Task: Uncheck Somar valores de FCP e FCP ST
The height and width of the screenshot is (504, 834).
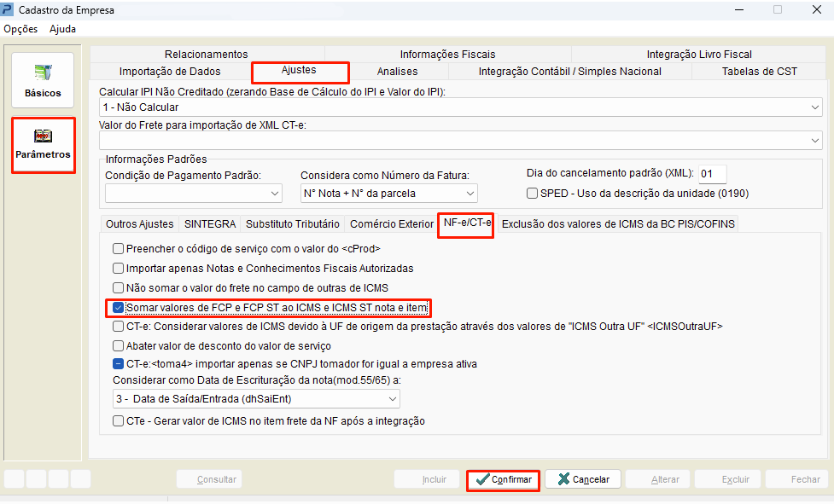Action: click(x=118, y=308)
